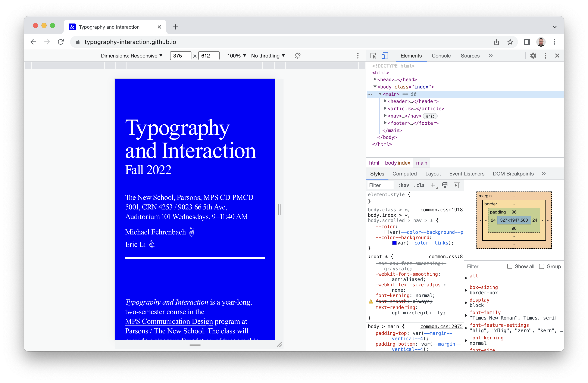Toggle rendering emulations paintbrush icon
Screen dimensions: 588x383
pos(445,185)
